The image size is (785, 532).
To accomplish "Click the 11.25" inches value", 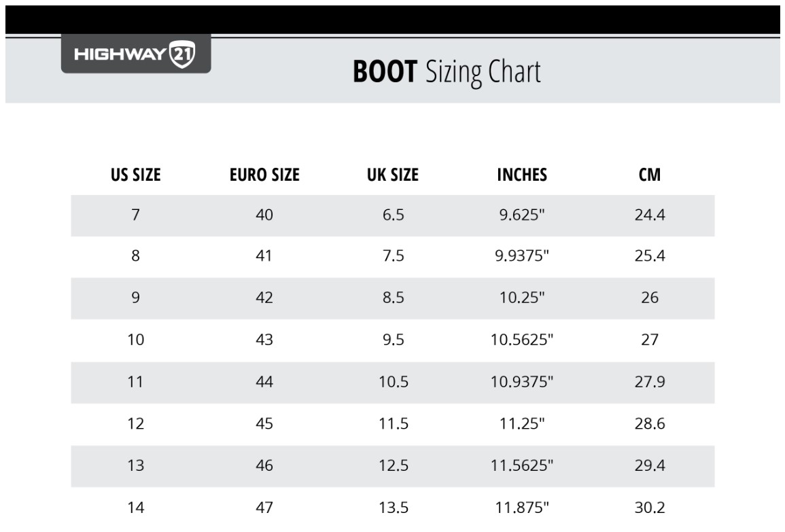I will point(522,424).
